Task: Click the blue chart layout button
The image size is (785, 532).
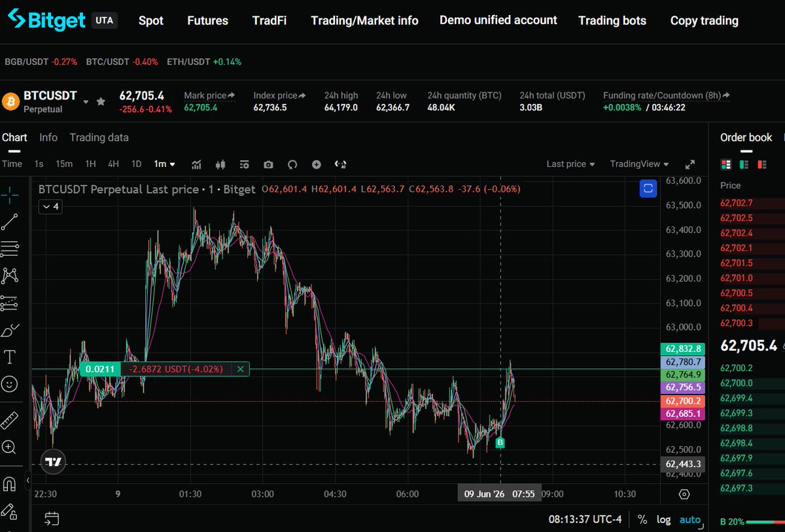Action: (648, 188)
